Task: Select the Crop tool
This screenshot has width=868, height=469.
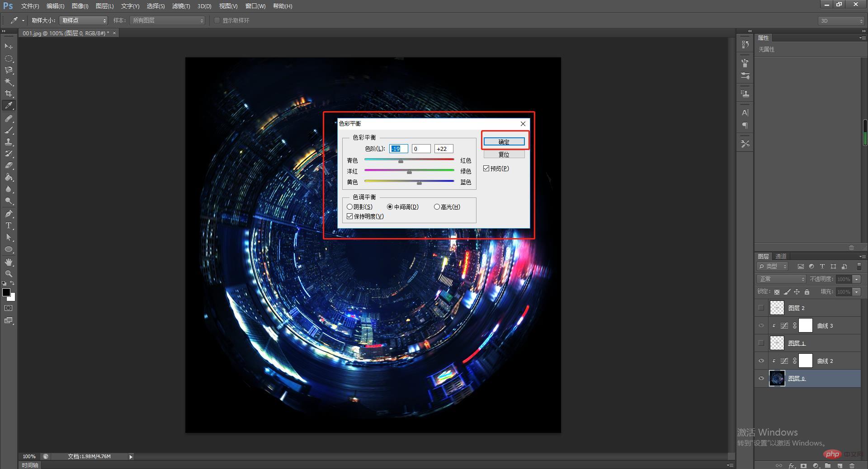Action: (x=9, y=94)
